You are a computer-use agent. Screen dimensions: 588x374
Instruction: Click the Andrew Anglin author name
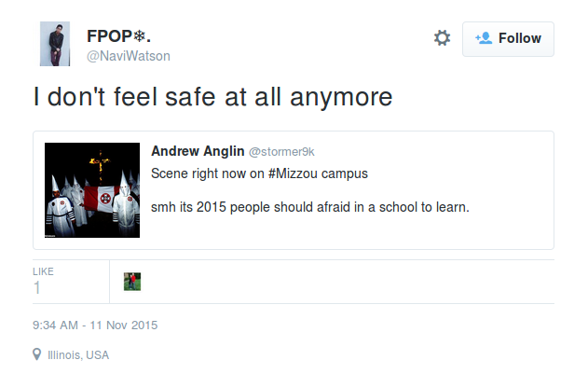click(x=197, y=151)
